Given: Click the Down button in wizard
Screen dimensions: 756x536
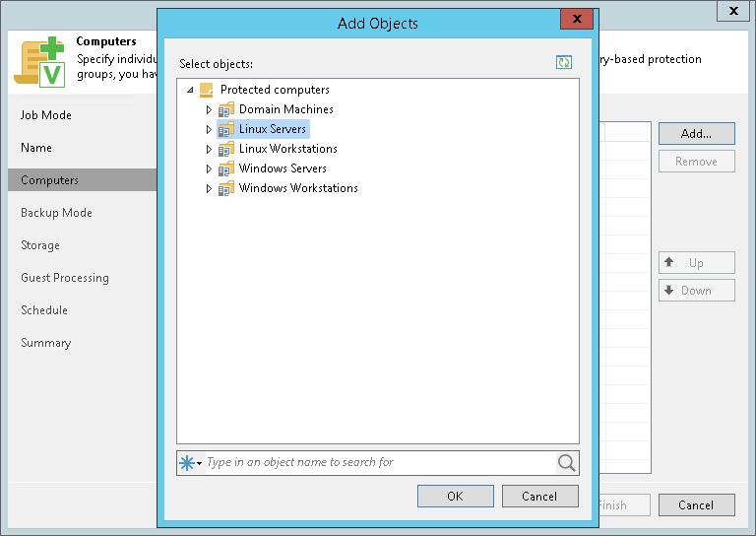Looking at the screenshot, I should pyautogui.click(x=697, y=291).
